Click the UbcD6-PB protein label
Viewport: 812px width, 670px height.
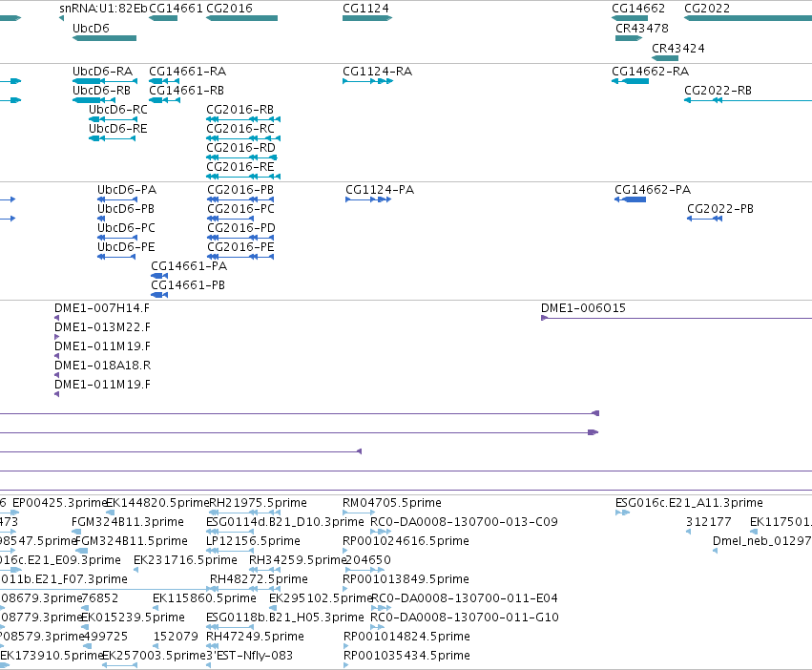point(126,209)
